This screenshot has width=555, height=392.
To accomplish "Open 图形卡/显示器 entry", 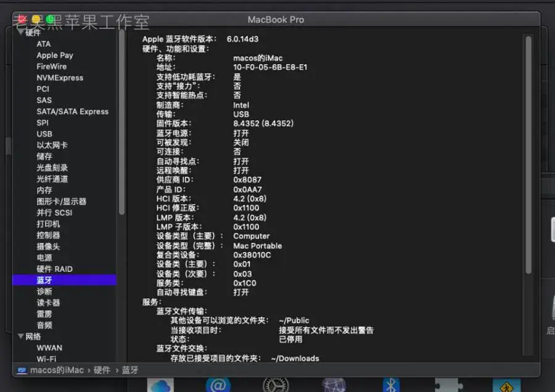I will (62, 202).
